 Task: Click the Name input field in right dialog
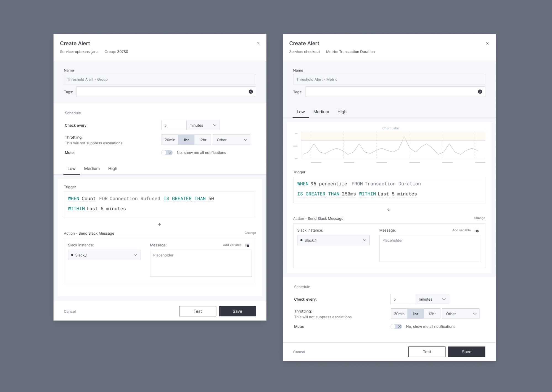coord(389,79)
